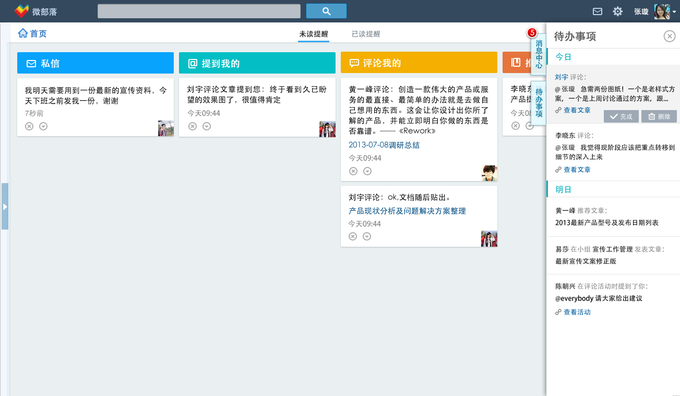Select the 未读提醒 tab
Screen dimensions: 680x396
point(314,34)
